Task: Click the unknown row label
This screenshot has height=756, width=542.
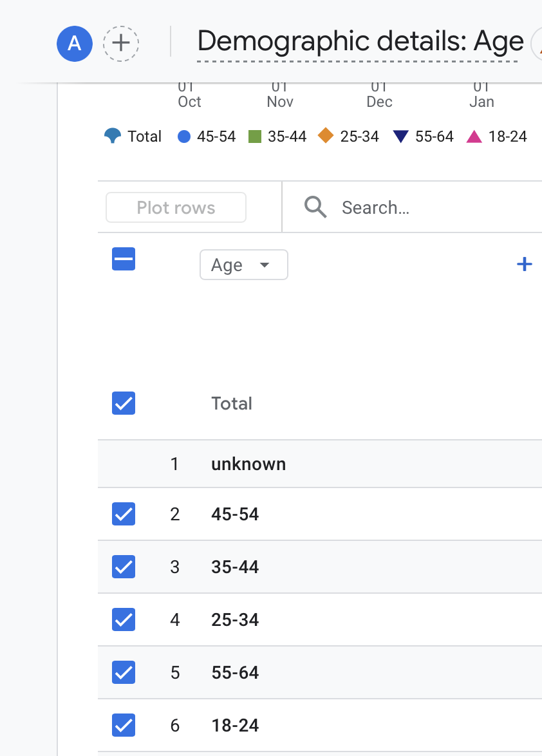Action: click(x=248, y=464)
